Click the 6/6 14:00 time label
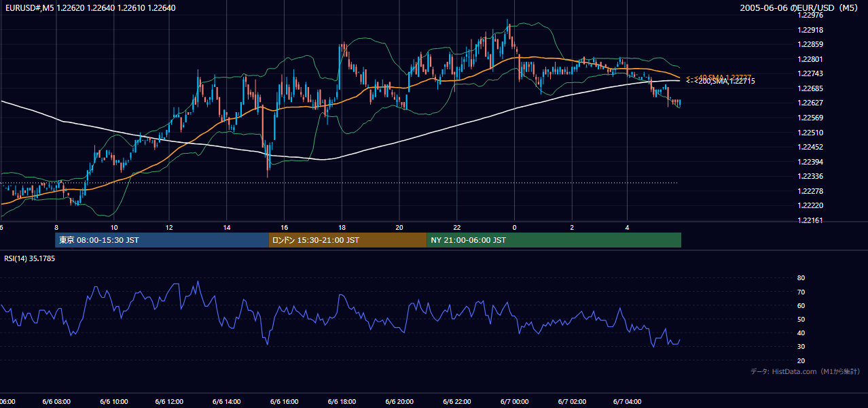 [228, 402]
